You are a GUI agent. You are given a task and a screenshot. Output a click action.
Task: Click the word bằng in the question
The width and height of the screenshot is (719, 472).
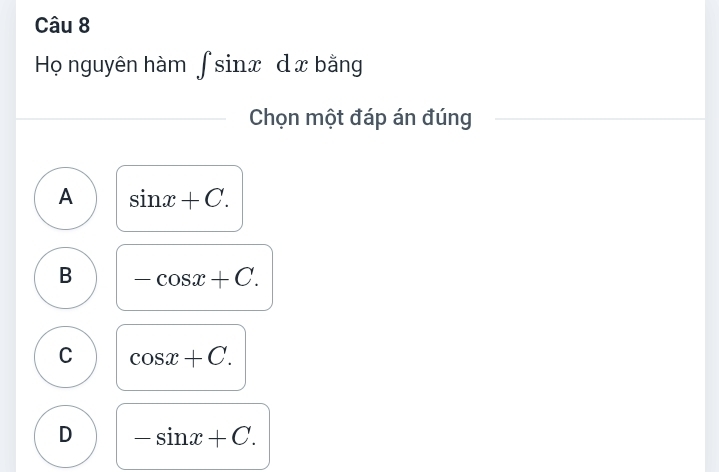pyautogui.click(x=338, y=66)
